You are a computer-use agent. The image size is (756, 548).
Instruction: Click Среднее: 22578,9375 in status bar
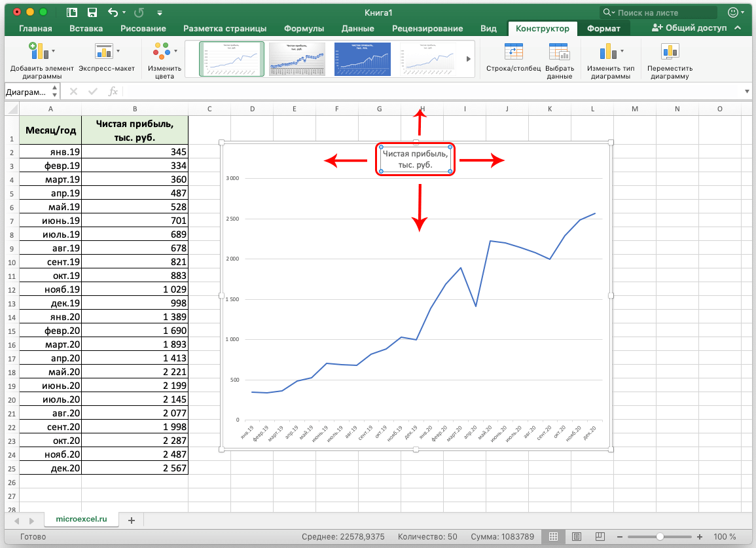click(343, 536)
